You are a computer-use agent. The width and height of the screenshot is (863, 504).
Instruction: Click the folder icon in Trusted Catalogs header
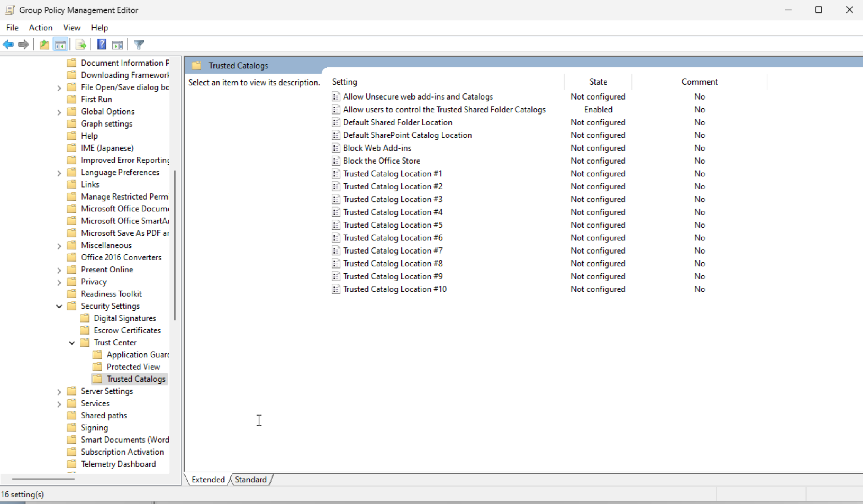click(x=197, y=66)
